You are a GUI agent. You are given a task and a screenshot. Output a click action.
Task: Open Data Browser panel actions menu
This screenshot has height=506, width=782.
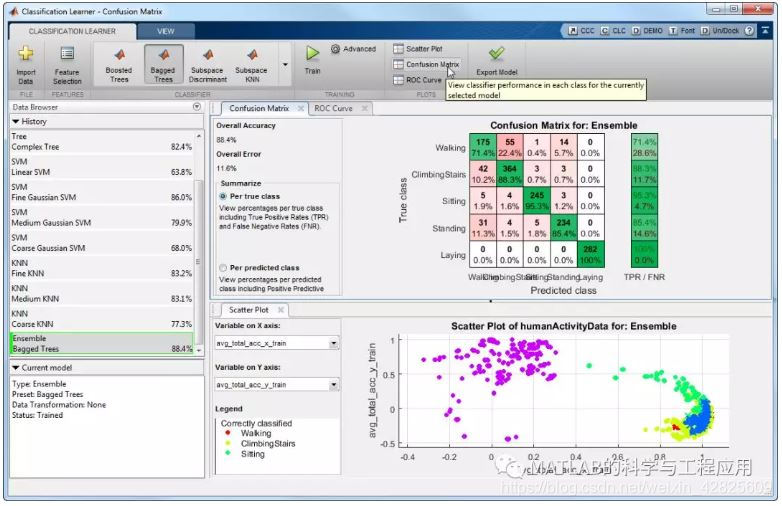point(196,107)
